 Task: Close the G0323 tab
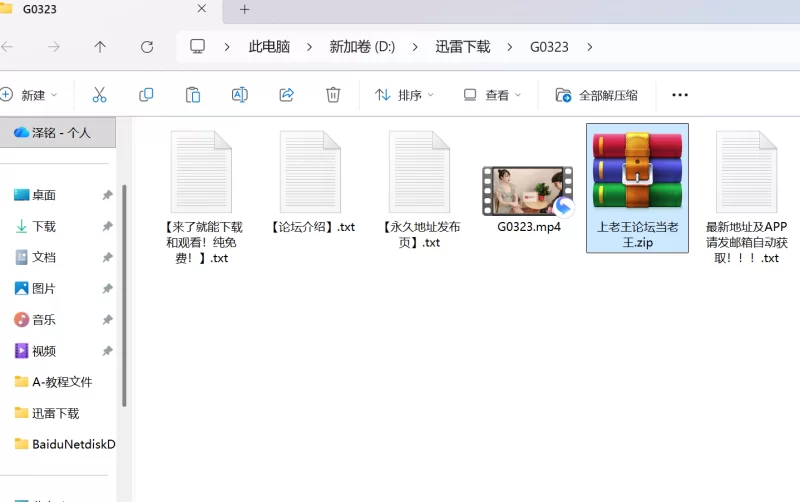(202, 9)
